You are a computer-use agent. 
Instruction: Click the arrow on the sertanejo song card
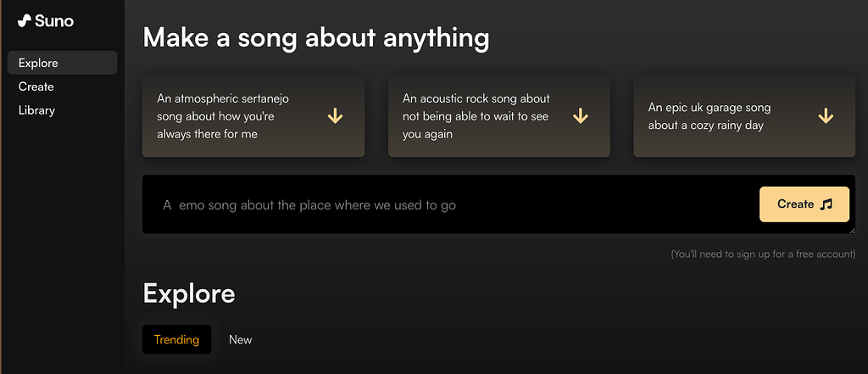tap(335, 116)
